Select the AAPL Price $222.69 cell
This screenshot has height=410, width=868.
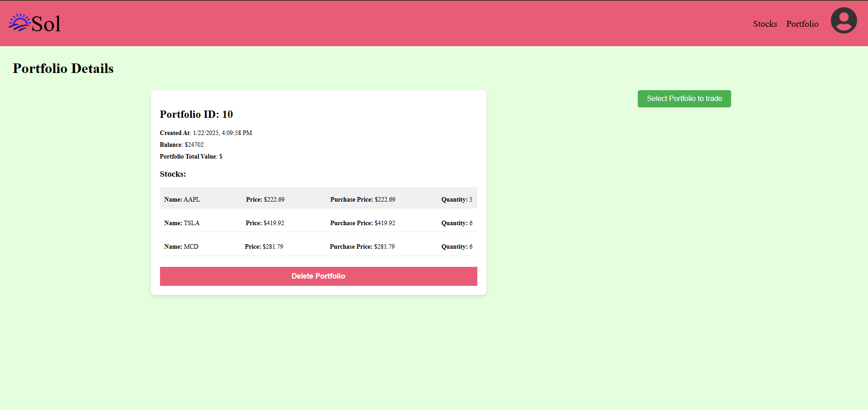coord(265,199)
